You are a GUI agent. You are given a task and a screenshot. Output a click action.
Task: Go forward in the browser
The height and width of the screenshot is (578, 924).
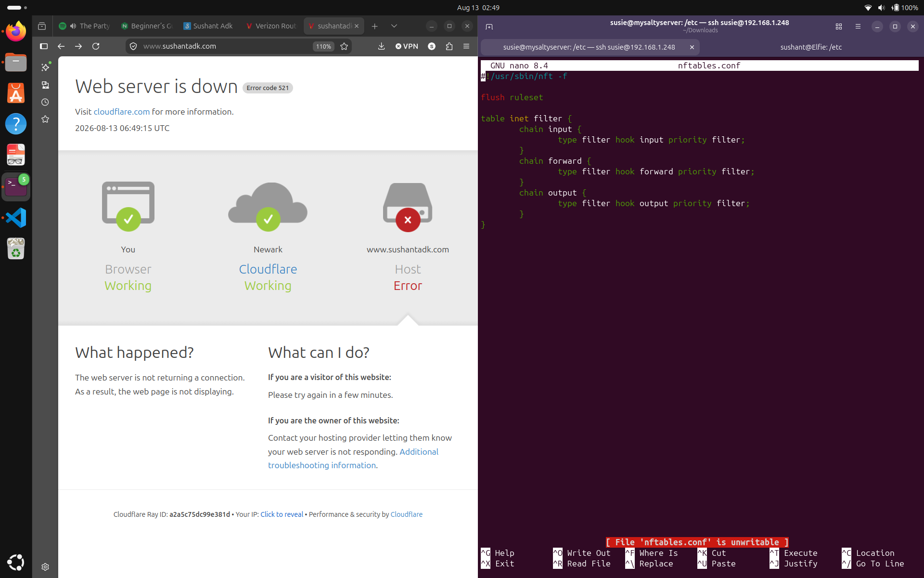point(78,46)
